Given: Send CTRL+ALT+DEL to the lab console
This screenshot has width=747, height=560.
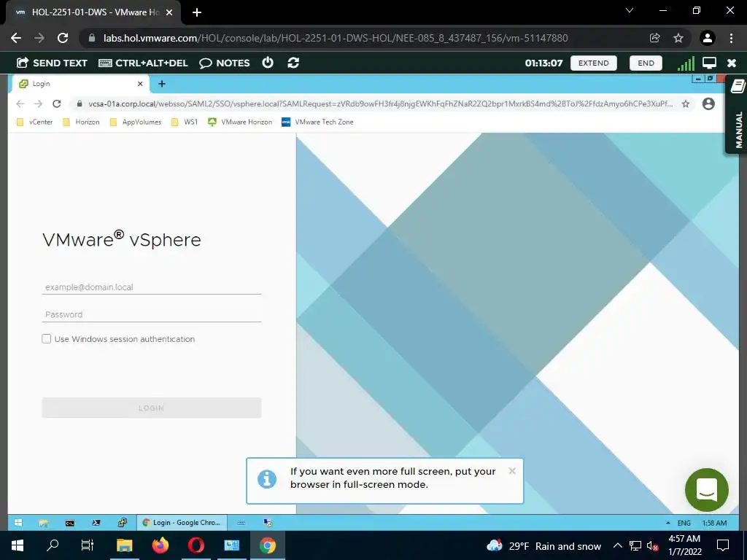Looking at the screenshot, I should [x=143, y=63].
